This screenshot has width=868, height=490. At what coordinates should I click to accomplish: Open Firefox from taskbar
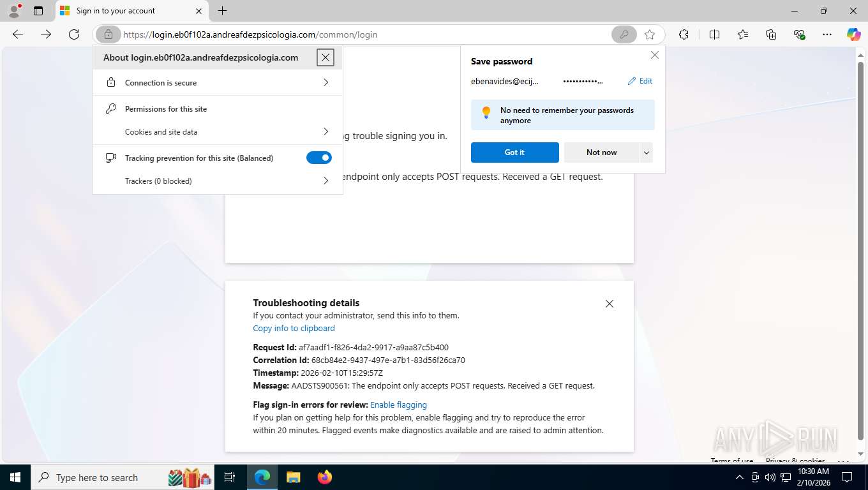pyautogui.click(x=325, y=477)
